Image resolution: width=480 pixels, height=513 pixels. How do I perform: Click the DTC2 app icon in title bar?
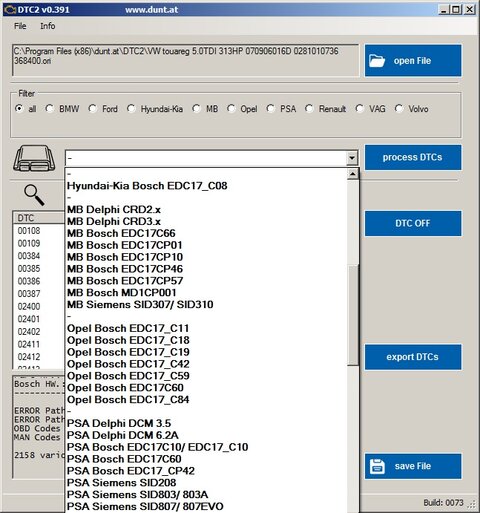tap(10, 10)
